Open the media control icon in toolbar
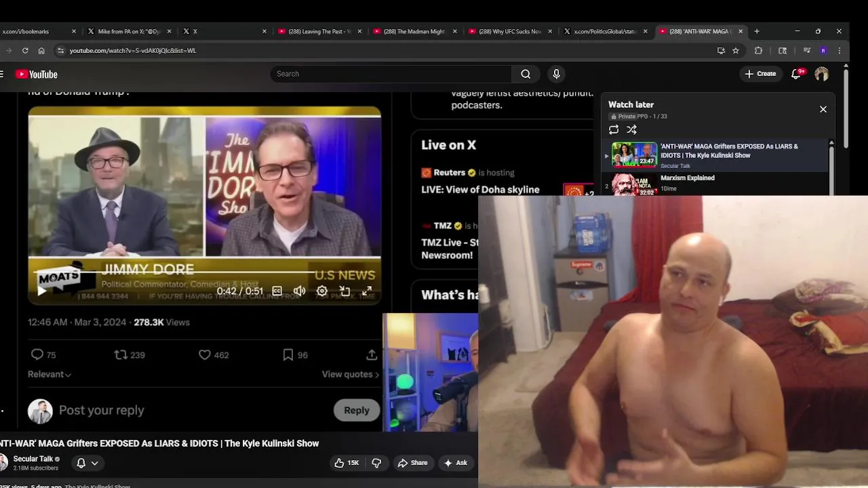 (x=806, y=50)
